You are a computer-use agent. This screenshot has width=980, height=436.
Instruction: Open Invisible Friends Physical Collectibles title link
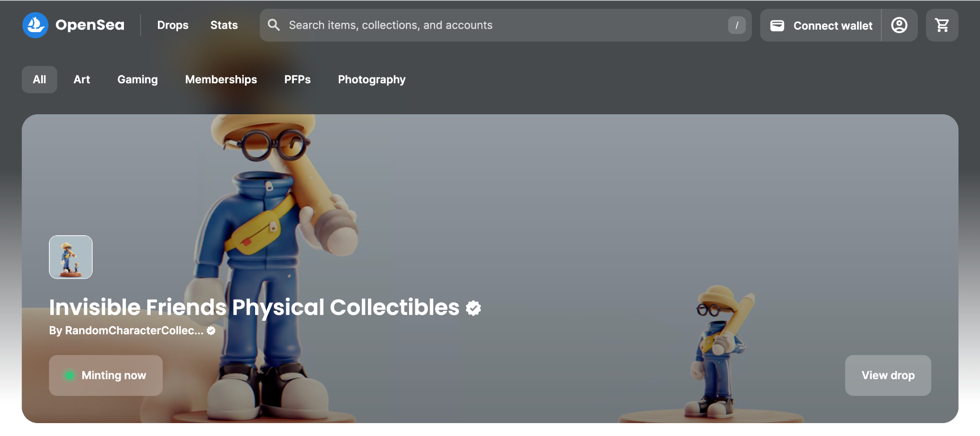pyautogui.click(x=254, y=307)
